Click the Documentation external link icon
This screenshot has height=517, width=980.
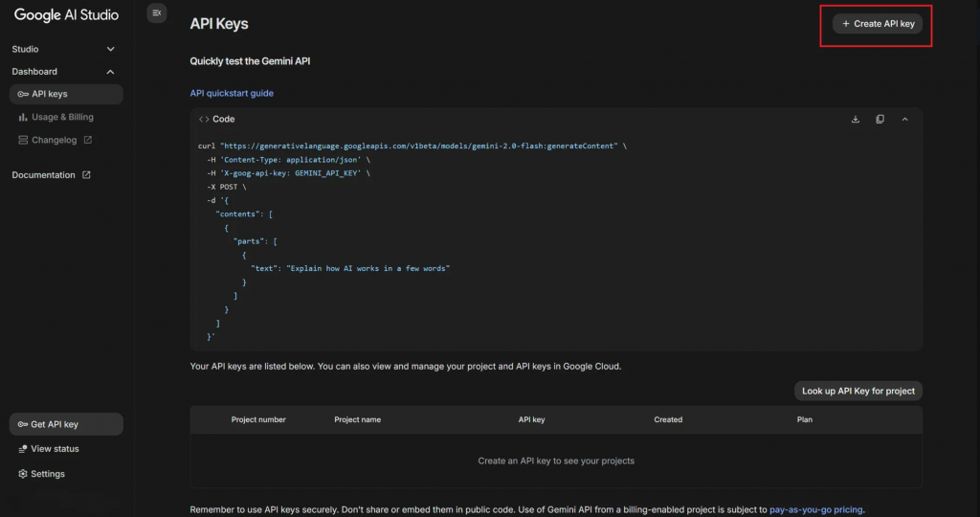coord(86,175)
